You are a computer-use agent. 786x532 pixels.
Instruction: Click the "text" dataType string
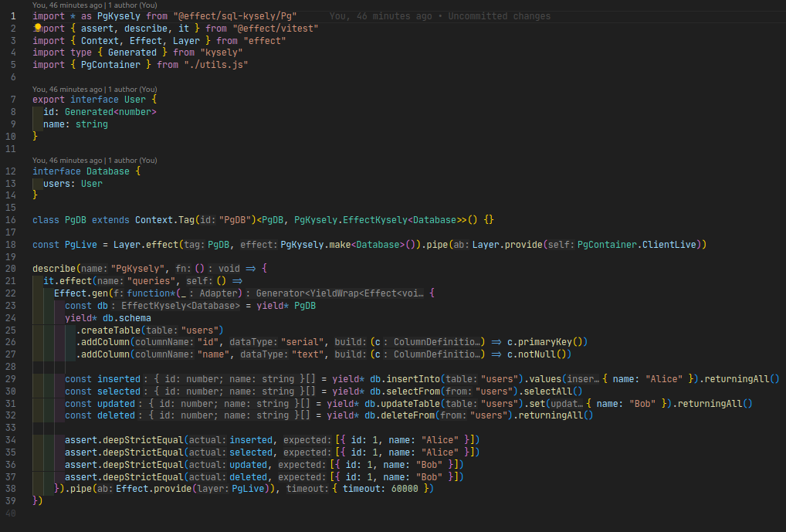307,354
